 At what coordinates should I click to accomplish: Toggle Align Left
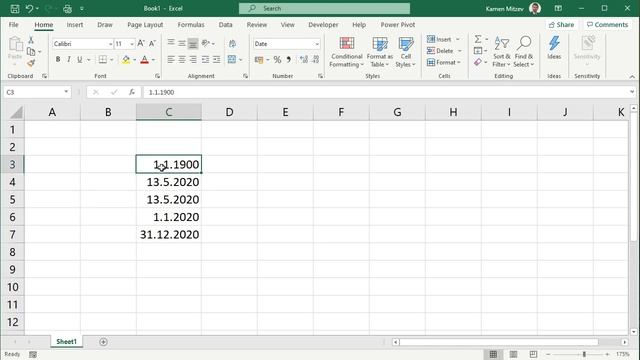(x=171, y=60)
